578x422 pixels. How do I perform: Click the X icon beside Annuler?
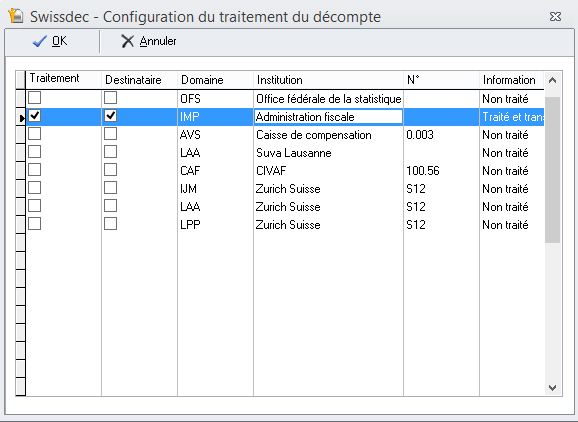128,41
